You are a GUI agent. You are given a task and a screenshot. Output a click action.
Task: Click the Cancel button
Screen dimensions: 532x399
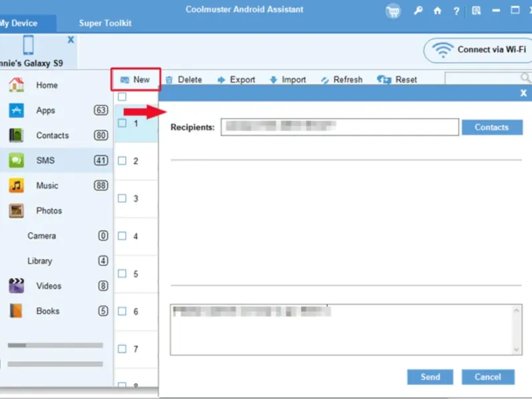488,377
